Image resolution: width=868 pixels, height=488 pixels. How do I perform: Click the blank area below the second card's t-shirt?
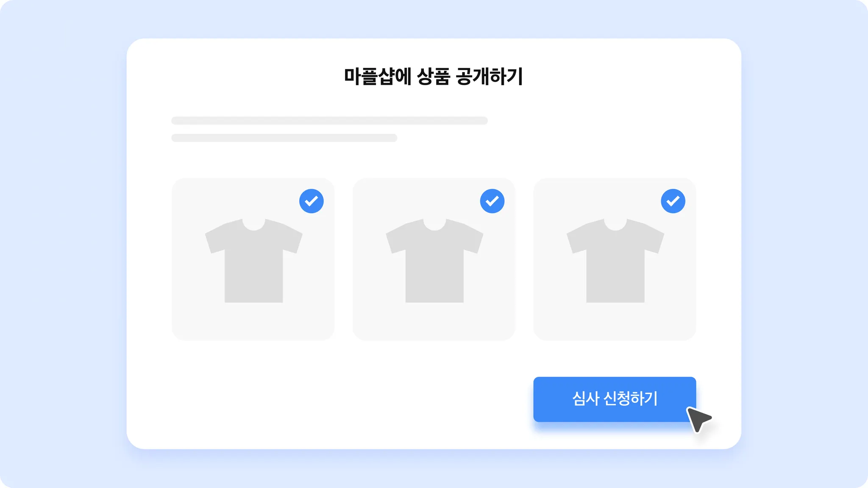(434, 321)
